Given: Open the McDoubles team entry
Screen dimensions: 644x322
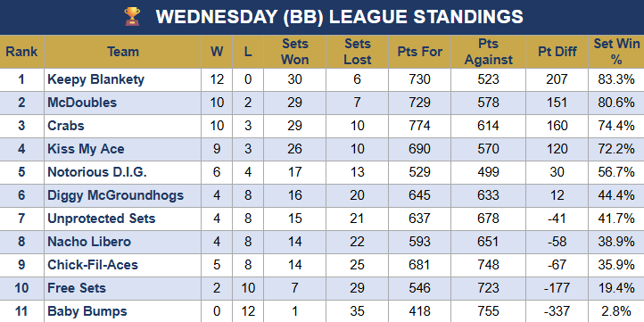Looking at the screenshot, I should pos(82,103).
